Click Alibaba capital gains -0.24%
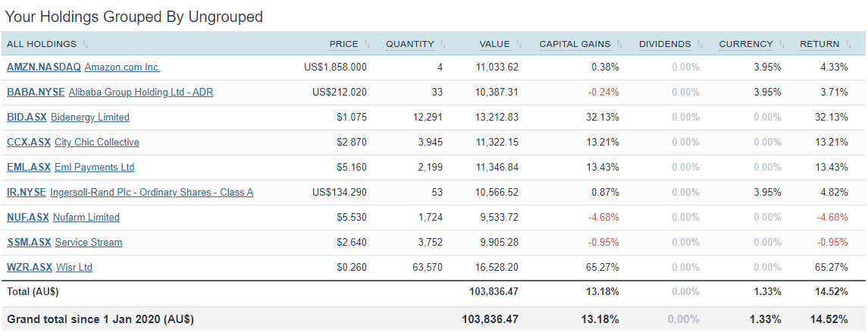This screenshot has height=336, width=868. (604, 93)
